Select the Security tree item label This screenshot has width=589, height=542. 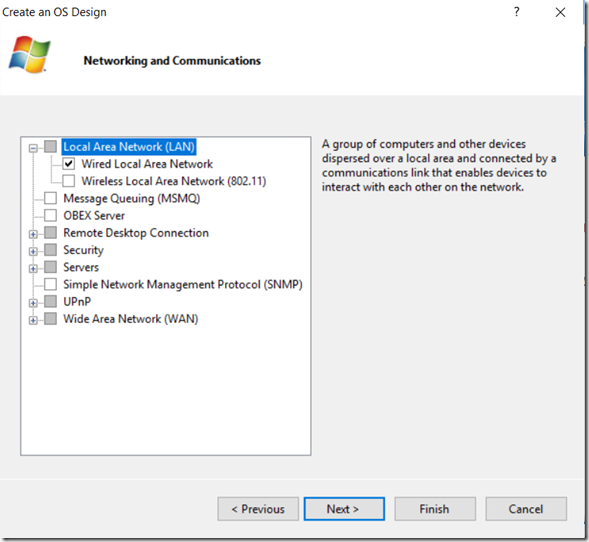pyautogui.click(x=83, y=250)
